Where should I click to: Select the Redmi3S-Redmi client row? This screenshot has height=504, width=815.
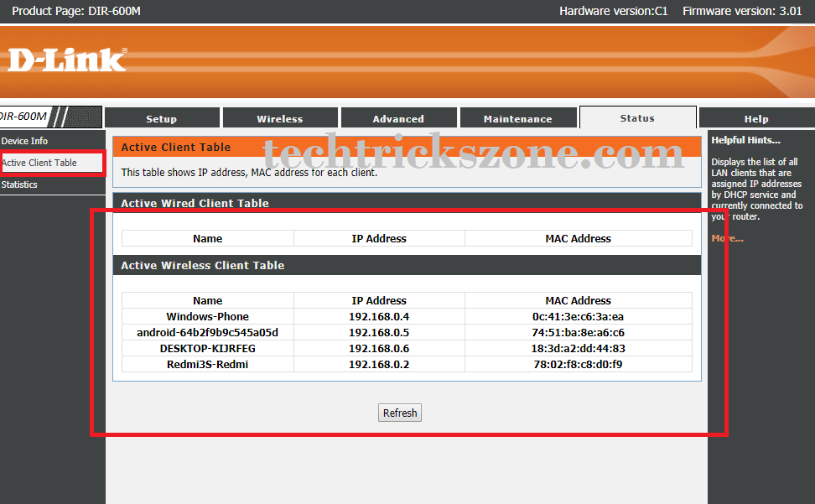tap(207, 365)
